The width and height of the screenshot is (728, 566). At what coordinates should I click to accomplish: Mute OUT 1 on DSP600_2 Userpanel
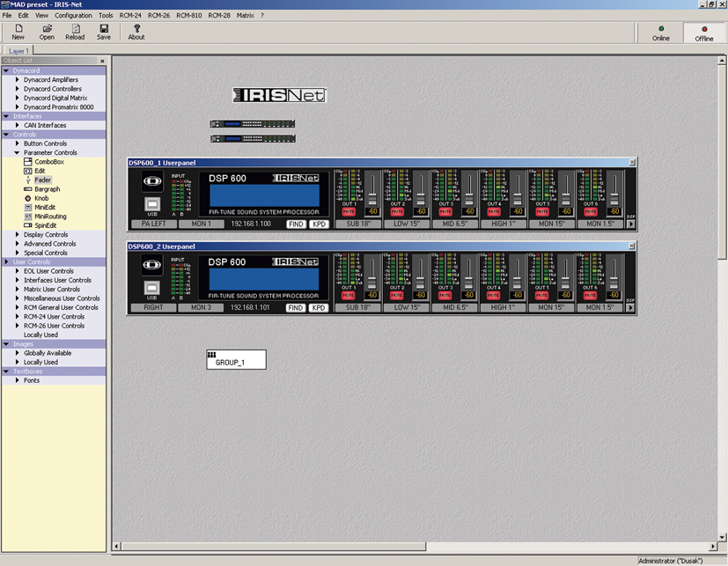[x=349, y=295]
